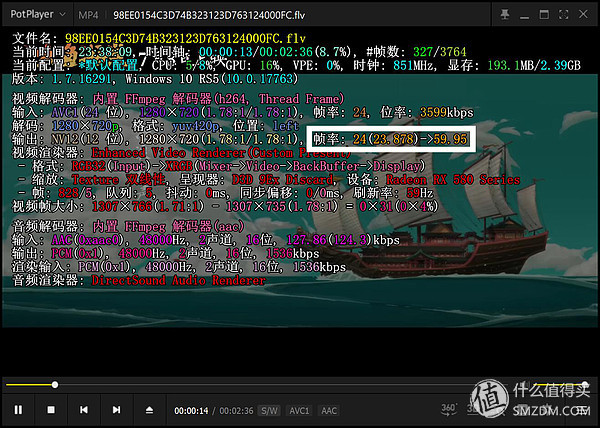
Task: Pause the playing video
Action: [x=18, y=410]
